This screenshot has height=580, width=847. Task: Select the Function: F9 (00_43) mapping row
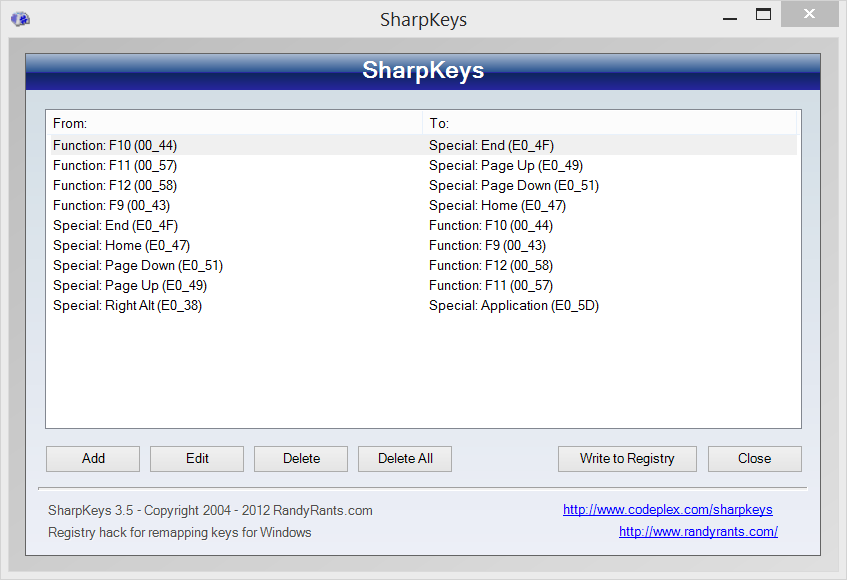click(x=111, y=205)
